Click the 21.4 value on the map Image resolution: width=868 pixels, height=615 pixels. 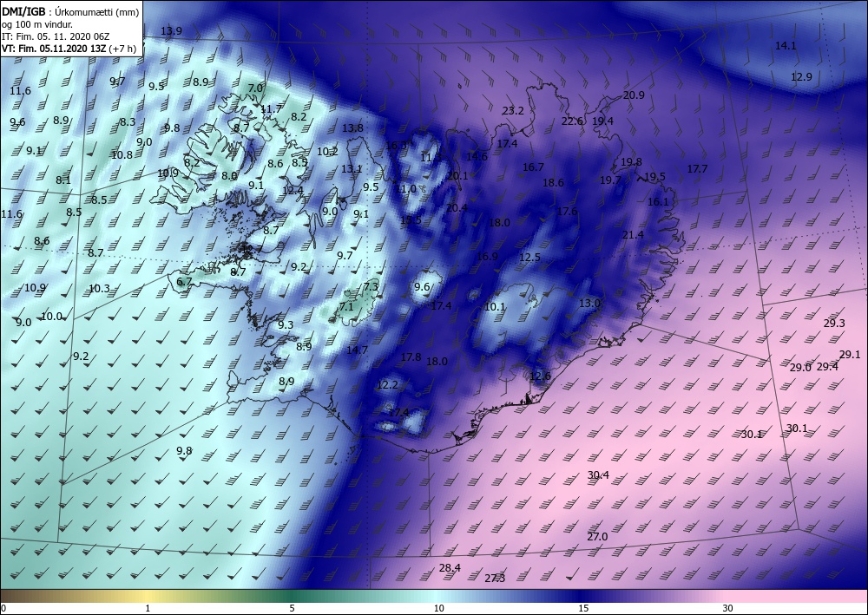click(x=633, y=235)
